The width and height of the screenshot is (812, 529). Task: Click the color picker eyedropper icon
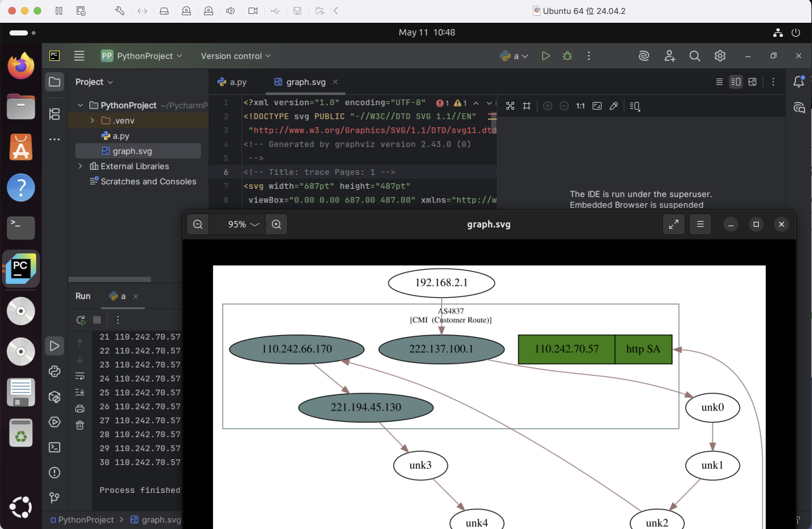coord(613,106)
